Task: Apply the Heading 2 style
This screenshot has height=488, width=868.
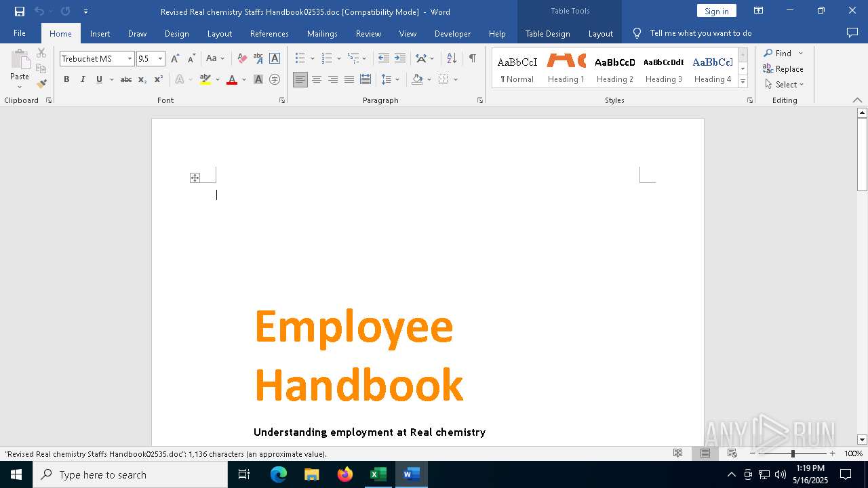Action: (615, 68)
